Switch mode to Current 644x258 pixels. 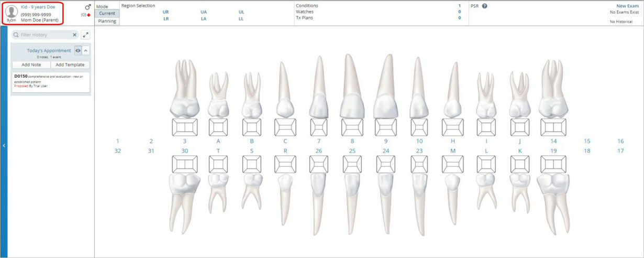tap(107, 14)
